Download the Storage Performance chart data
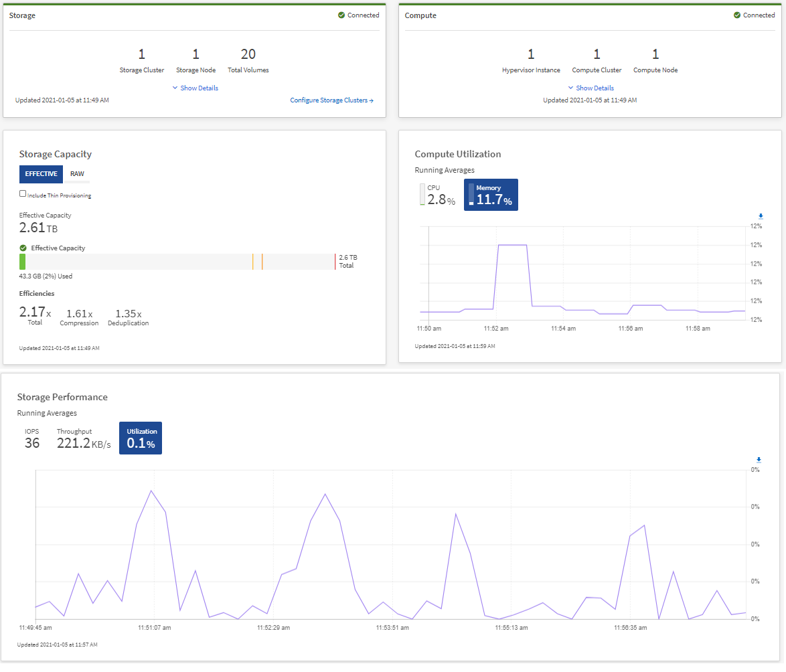The height and width of the screenshot is (672, 786). point(759,460)
